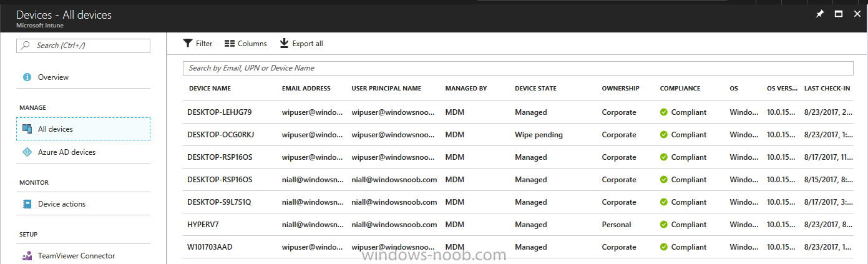Click compliant check icon for DESKTOP-OCG0RKJ
Screen dimensions: 868x264
(664, 135)
